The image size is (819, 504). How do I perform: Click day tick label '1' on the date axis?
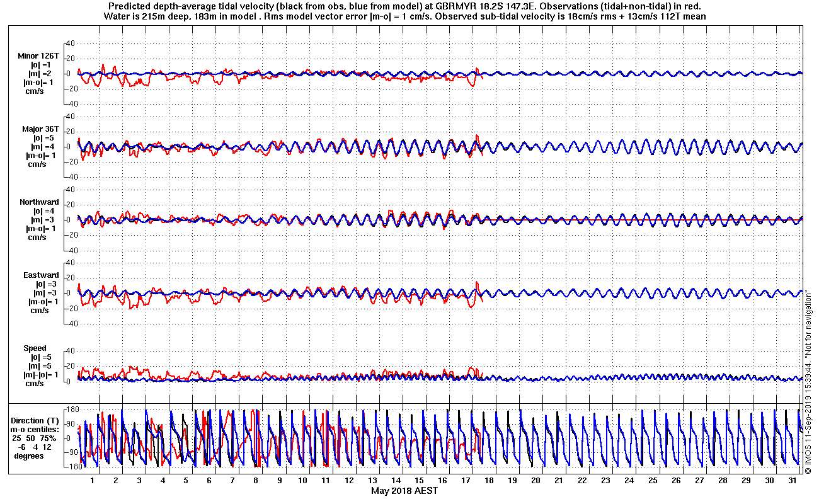click(x=93, y=481)
